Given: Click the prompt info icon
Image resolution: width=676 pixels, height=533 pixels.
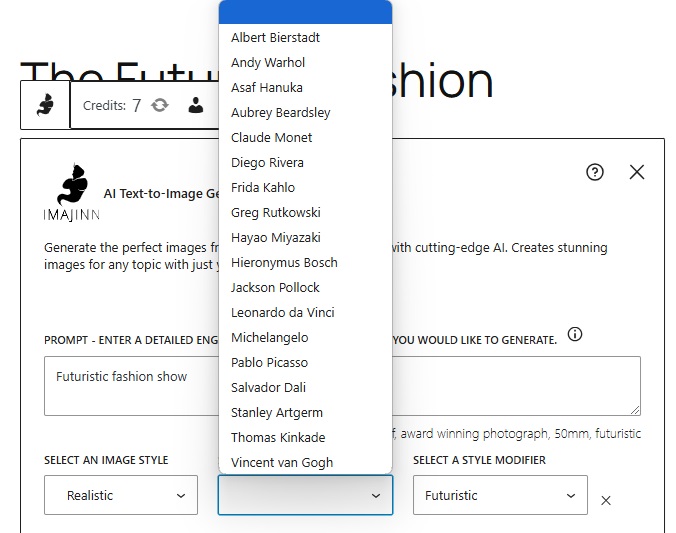Looking at the screenshot, I should [575, 335].
